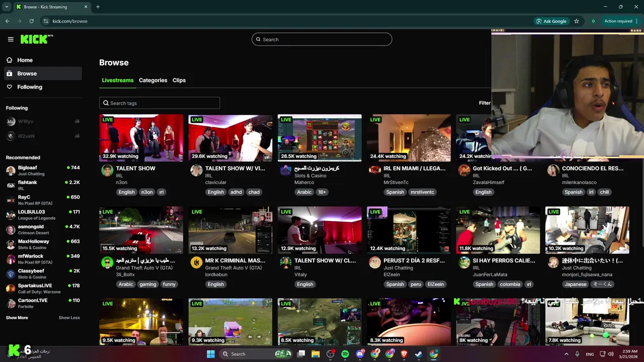Focus the Kick search field
The height and width of the screenshot is (362, 644).
[x=322, y=39]
